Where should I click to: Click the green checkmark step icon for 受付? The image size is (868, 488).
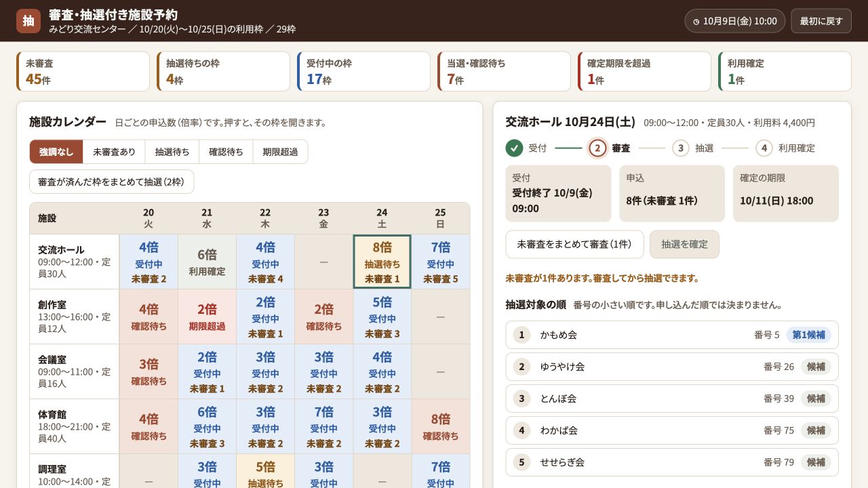pyautogui.click(x=515, y=148)
